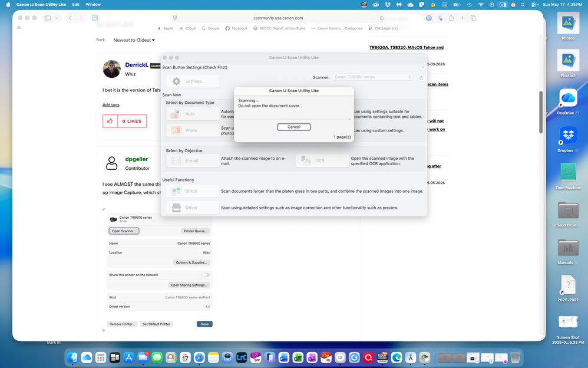
Task: Click Safari back arrow
Action: point(70,18)
